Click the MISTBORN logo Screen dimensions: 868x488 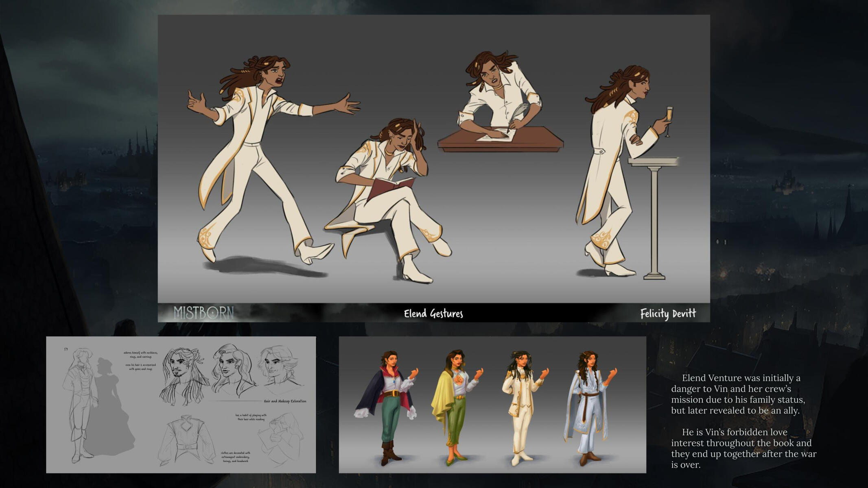(203, 313)
